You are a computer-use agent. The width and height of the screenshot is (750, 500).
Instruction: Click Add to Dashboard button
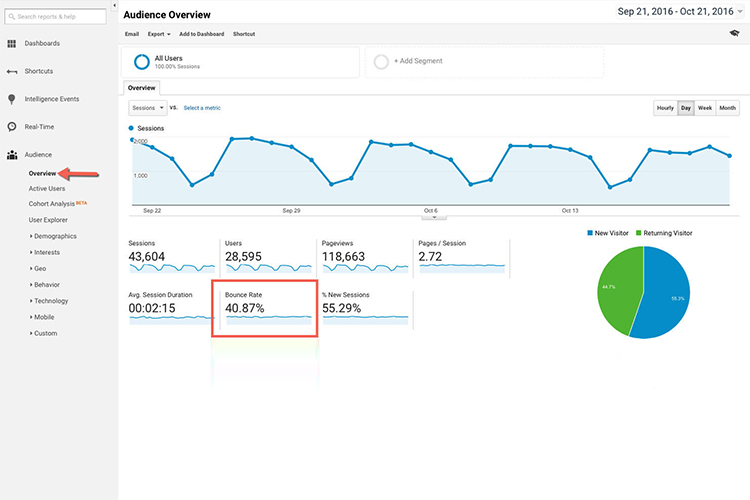201,34
